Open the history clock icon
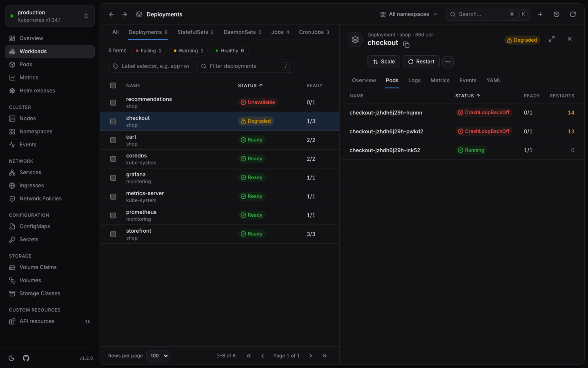The width and height of the screenshot is (588, 368). tap(557, 14)
